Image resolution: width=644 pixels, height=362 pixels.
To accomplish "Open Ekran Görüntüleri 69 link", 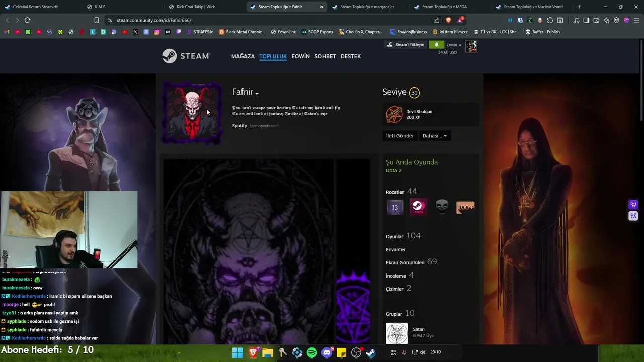I will [411, 262].
